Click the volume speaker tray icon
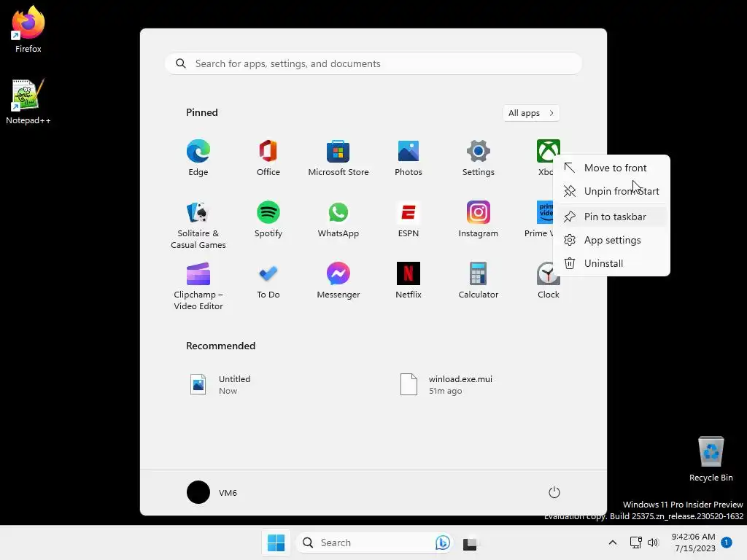Screen dimensions: 747x560 (653, 542)
